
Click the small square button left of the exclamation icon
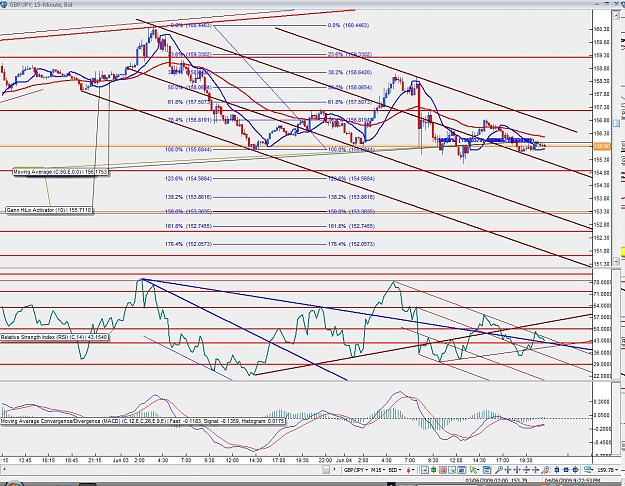[x=326, y=470]
